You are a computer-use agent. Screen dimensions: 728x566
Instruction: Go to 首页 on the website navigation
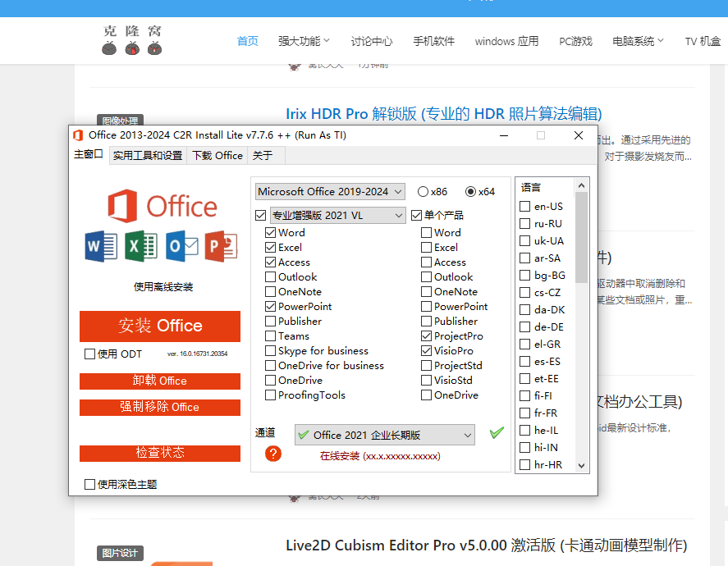(248, 41)
